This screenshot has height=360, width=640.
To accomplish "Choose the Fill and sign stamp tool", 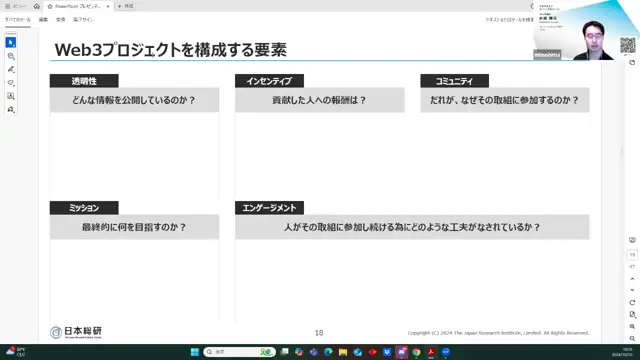I will (x=11, y=109).
